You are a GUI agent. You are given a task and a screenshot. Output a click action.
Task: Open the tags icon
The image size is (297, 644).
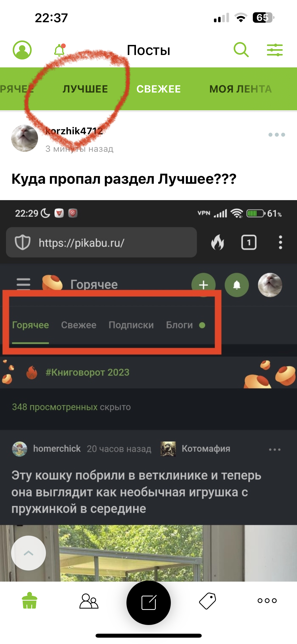pyautogui.click(x=208, y=601)
